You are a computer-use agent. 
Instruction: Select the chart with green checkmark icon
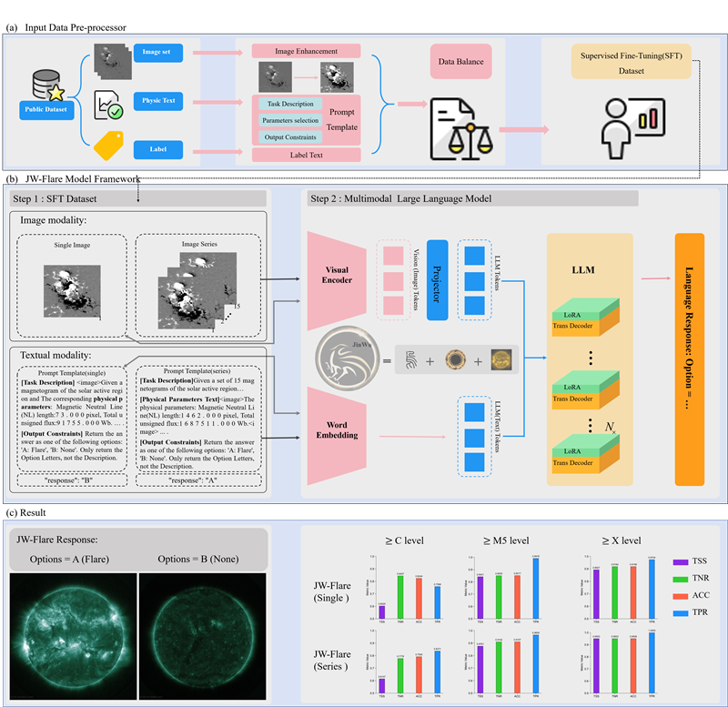click(108, 104)
